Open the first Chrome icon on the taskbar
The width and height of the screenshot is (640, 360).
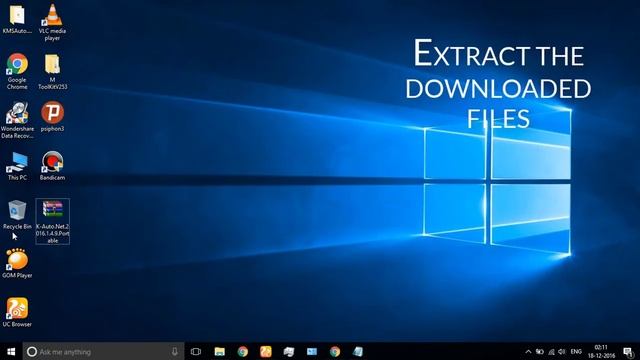(x=243, y=351)
